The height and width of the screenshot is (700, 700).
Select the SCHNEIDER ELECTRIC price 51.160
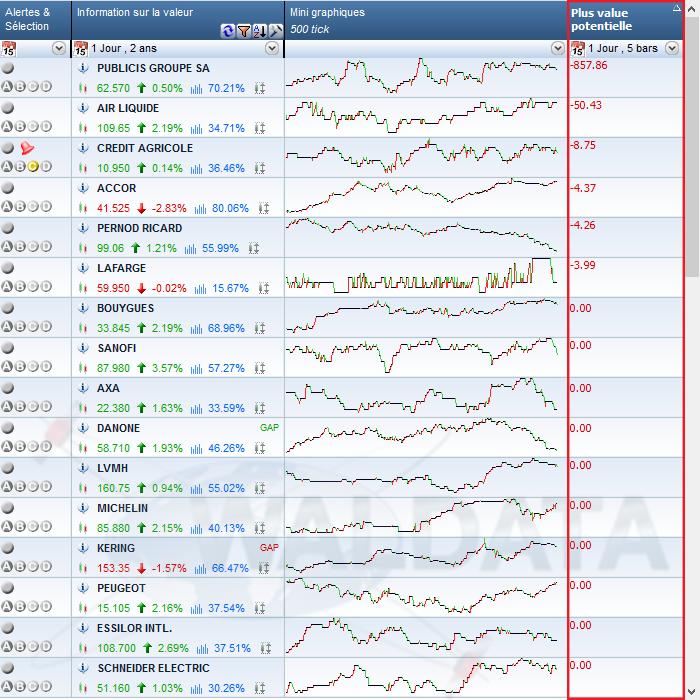(113, 688)
